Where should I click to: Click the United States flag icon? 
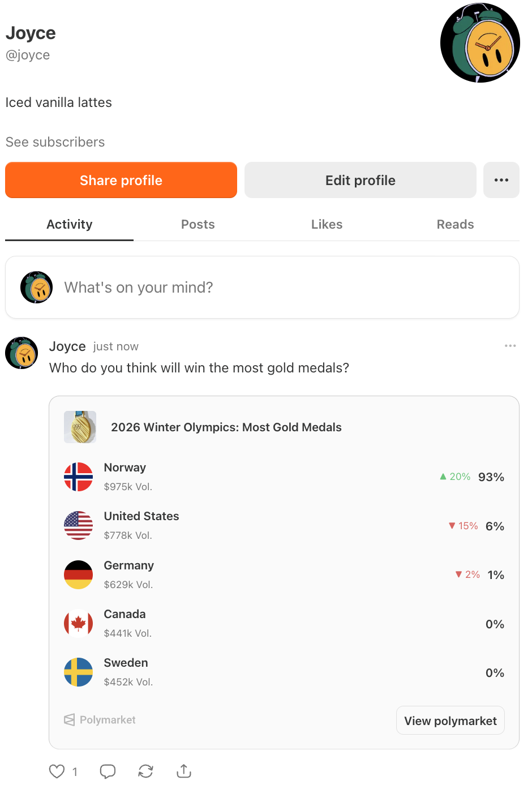pyautogui.click(x=79, y=526)
